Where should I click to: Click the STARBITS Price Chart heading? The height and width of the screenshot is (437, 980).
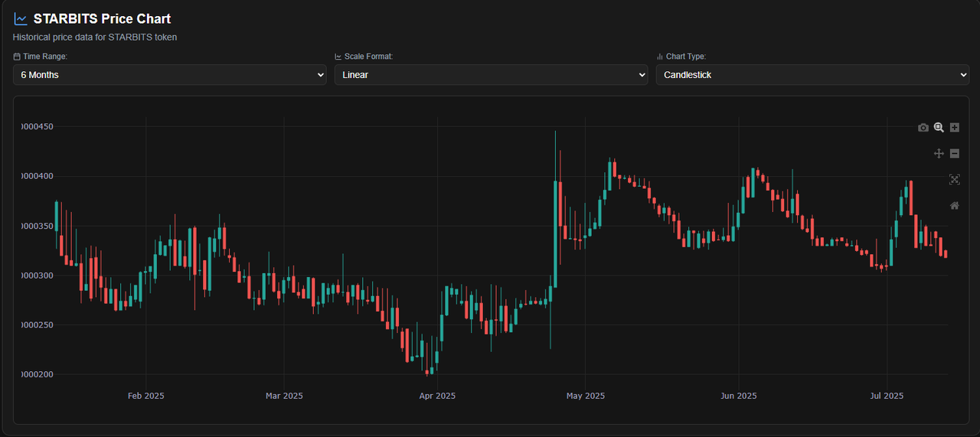click(102, 19)
